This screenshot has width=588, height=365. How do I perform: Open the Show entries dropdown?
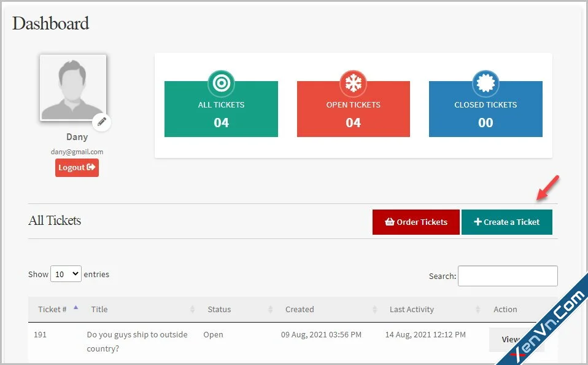coord(66,274)
